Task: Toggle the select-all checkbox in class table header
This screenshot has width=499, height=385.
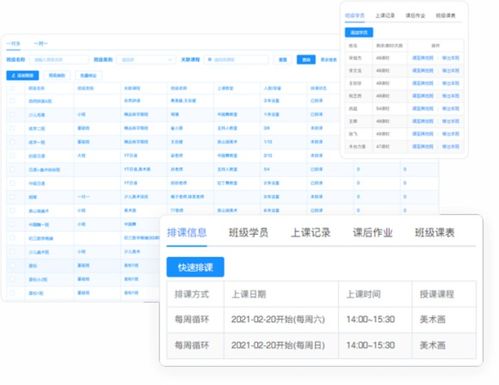Action: point(13,88)
